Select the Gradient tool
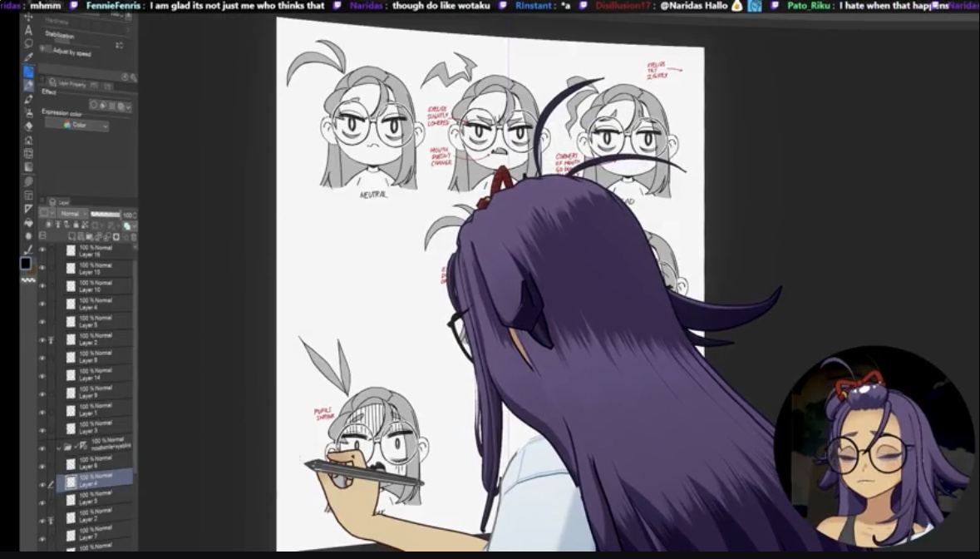The image size is (980, 559). coord(29,167)
